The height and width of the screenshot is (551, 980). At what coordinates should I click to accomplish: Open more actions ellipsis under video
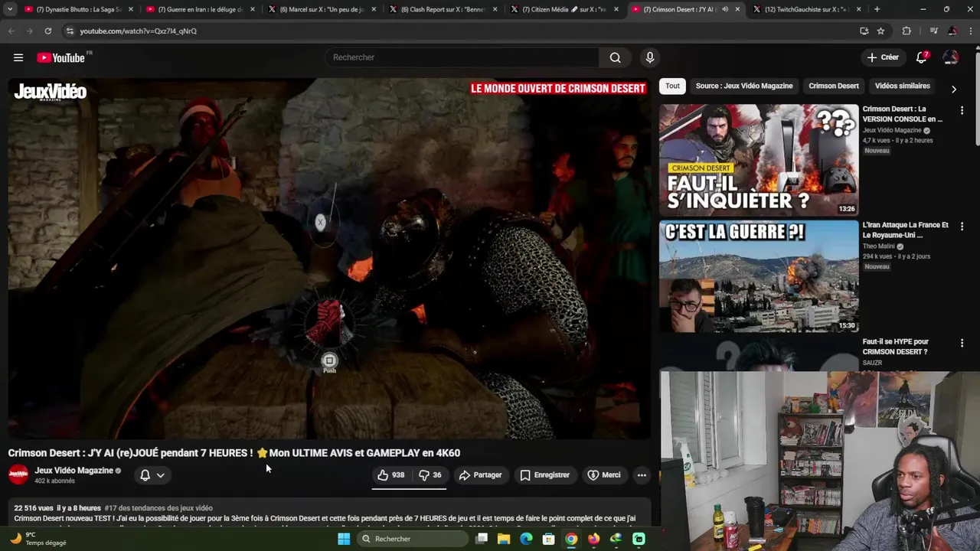642,475
